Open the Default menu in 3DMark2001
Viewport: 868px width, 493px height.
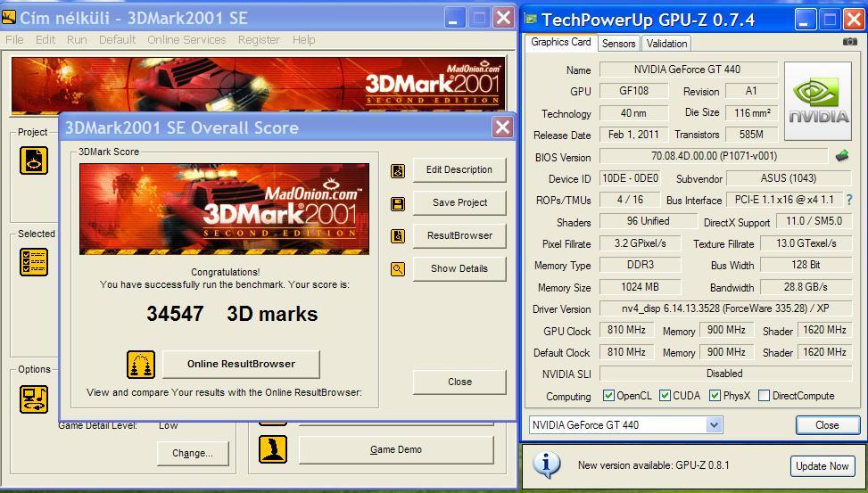(118, 40)
